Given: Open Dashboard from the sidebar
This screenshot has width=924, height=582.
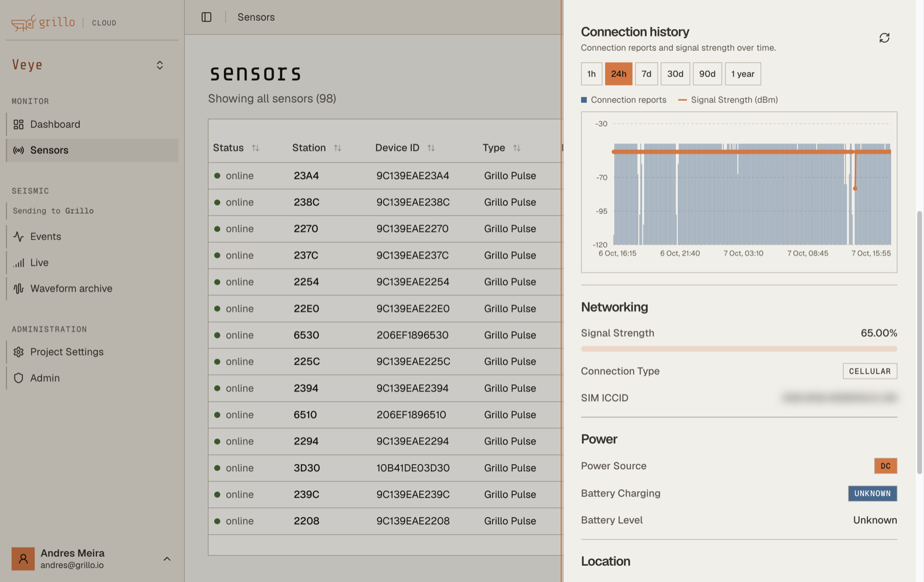Looking at the screenshot, I should (x=92, y=124).
